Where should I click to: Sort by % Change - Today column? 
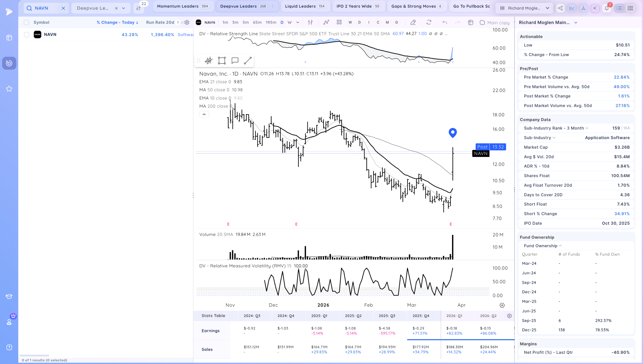117,22
